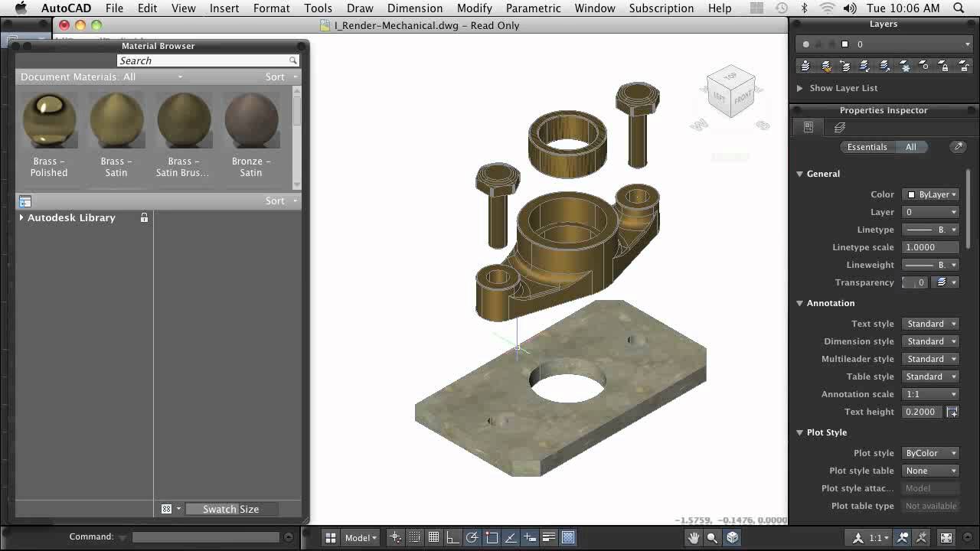This screenshot has height=551, width=980.
Task: Click the library view icon in Material Browser
Action: 25,201
